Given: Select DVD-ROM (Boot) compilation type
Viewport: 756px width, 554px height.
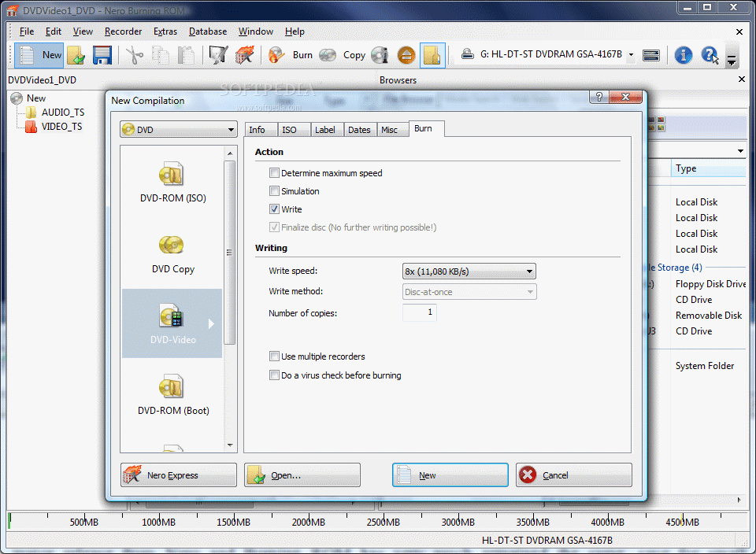Looking at the screenshot, I should point(172,395).
